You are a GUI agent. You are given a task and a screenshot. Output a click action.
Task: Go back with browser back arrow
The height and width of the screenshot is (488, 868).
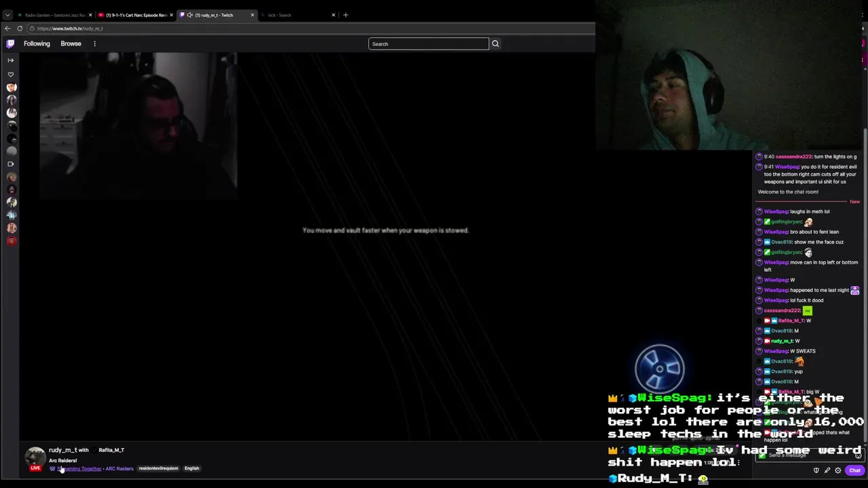7,28
